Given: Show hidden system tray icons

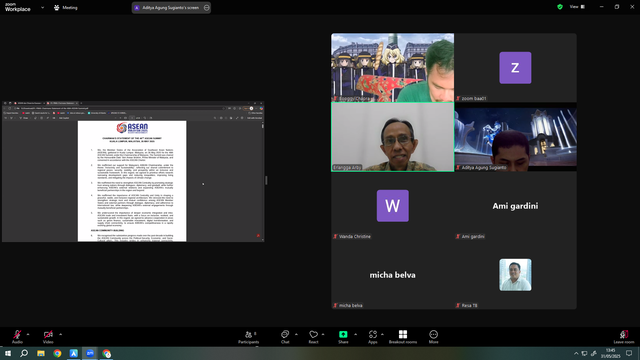Looking at the screenshot, I should [x=576, y=353].
